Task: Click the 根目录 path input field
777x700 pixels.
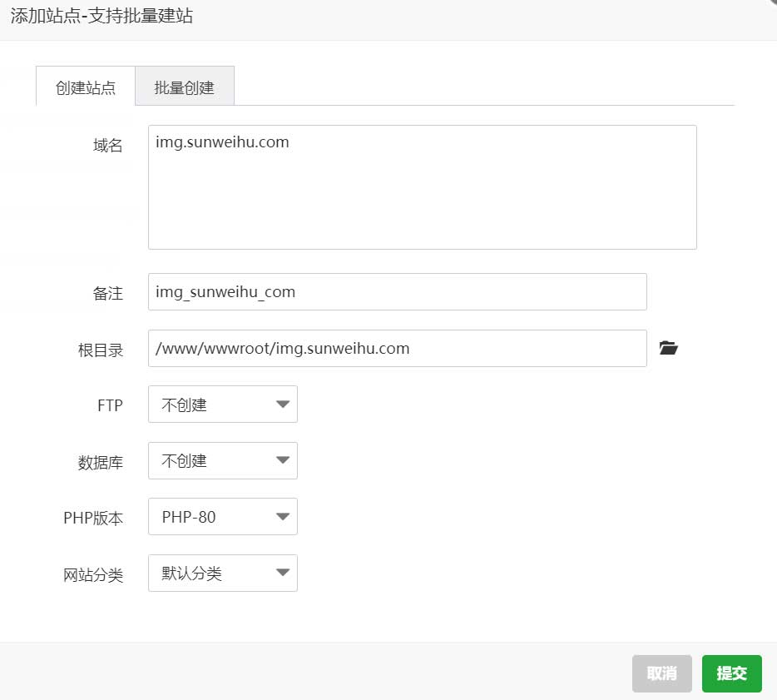Action: (x=398, y=348)
